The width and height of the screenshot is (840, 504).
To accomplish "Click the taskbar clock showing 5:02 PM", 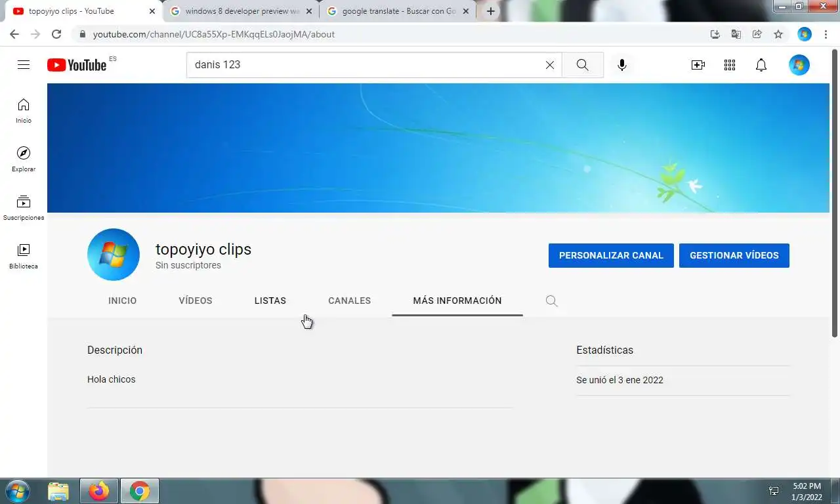I will coord(807,492).
